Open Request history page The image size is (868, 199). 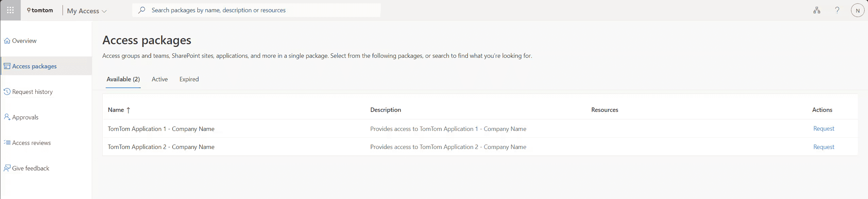(32, 92)
